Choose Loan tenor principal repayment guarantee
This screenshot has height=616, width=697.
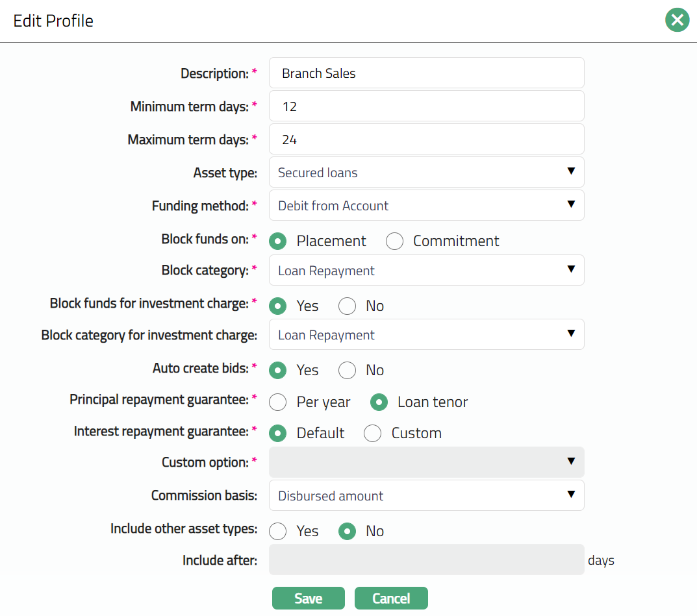[379, 402]
